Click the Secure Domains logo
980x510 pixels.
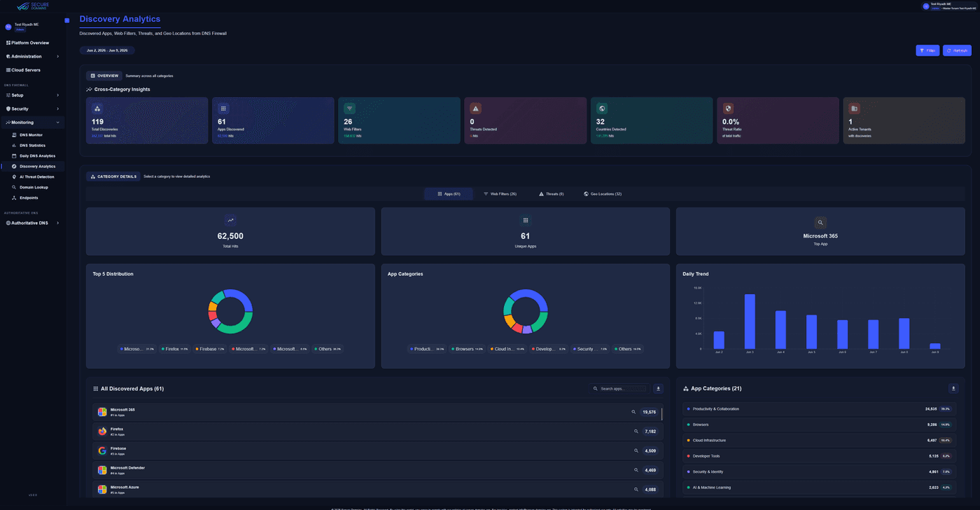pyautogui.click(x=32, y=6)
